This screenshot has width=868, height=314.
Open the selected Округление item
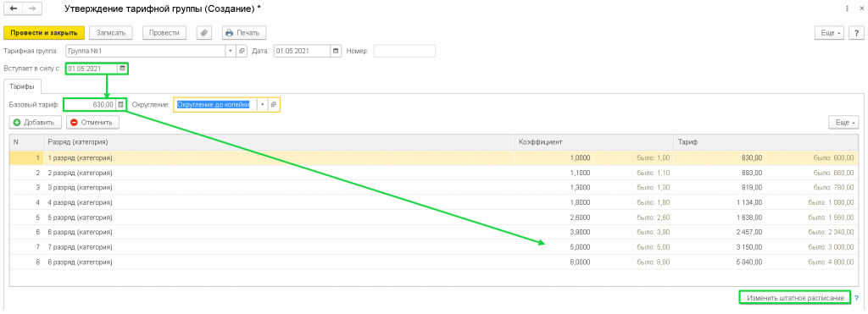273,104
